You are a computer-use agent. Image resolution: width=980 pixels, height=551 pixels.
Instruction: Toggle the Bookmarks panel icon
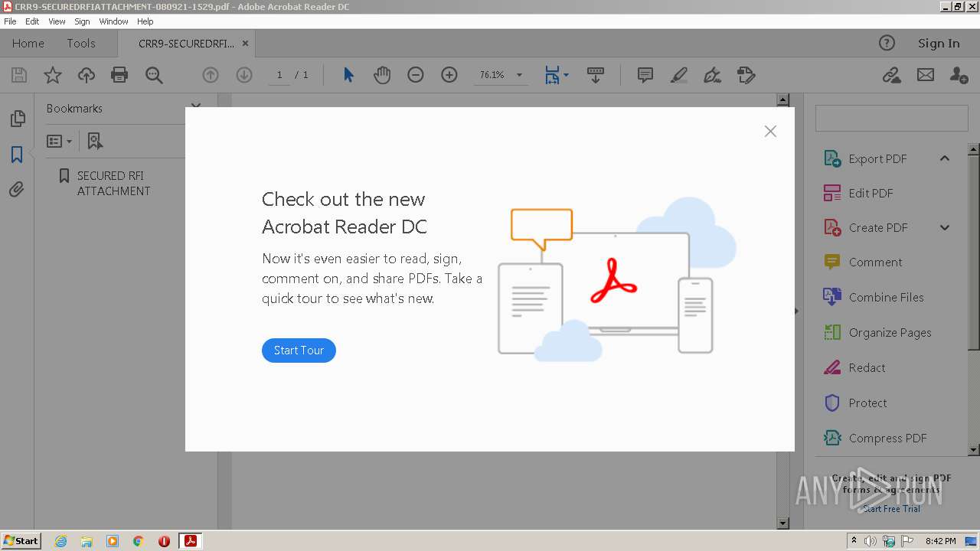point(17,155)
